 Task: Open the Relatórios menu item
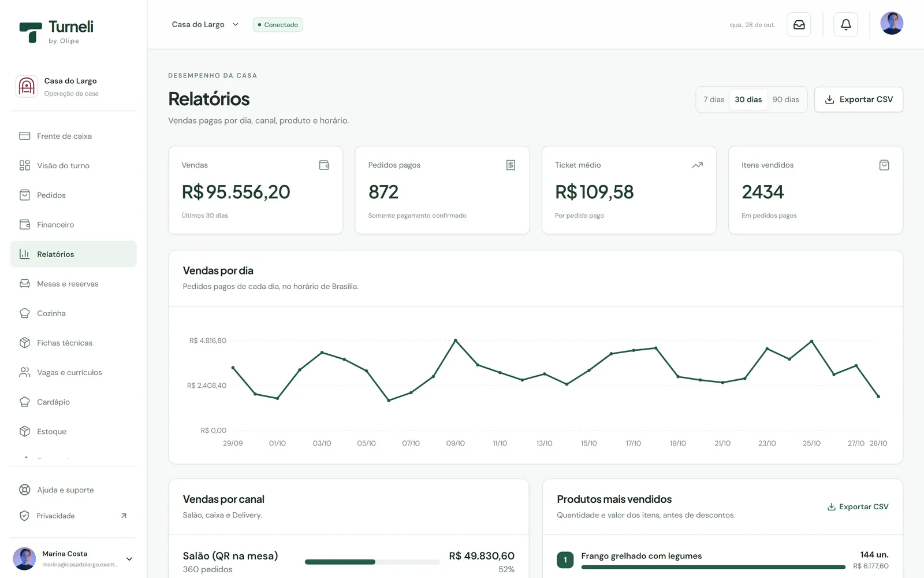click(73, 254)
